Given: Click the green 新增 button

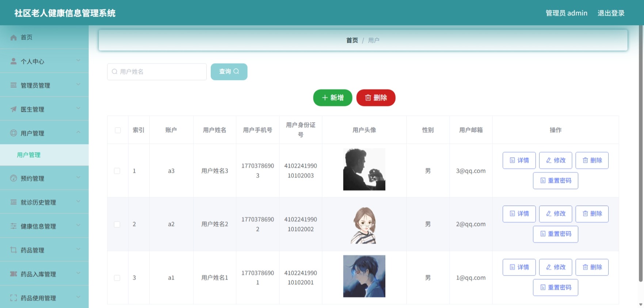Looking at the screenshot, I should pyautogui.click(x=332, y=98).
